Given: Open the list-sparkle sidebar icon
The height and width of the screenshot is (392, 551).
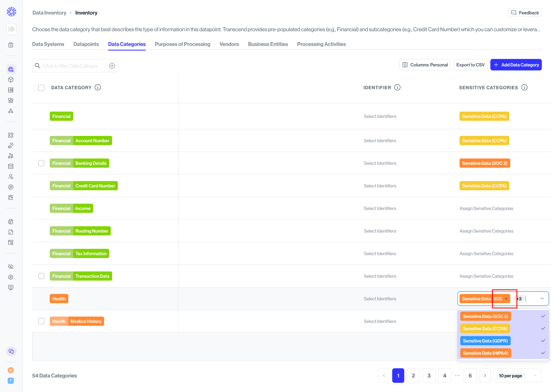Looking at the screenshot, I should click(11, 198).
